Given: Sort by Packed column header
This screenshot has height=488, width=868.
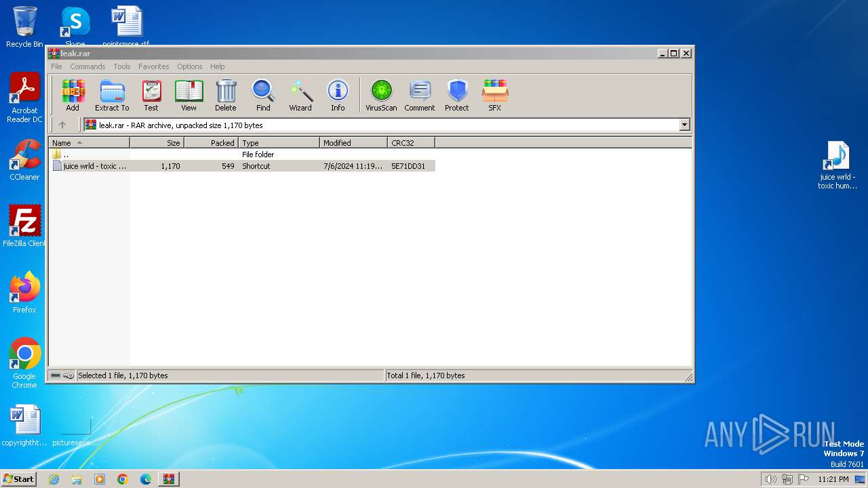Looking at the screenshot, I should tap(212, 143).
